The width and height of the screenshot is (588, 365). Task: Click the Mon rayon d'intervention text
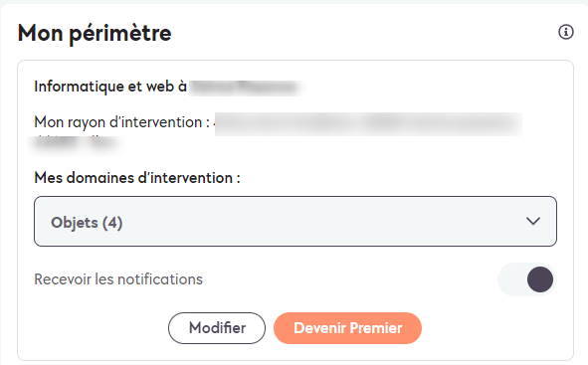[x=121, y=122]
